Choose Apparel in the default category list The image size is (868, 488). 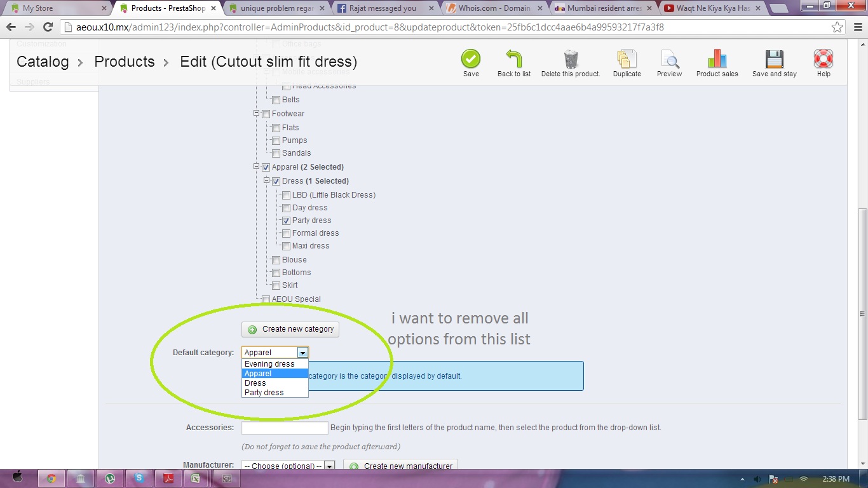click(275, 374)
